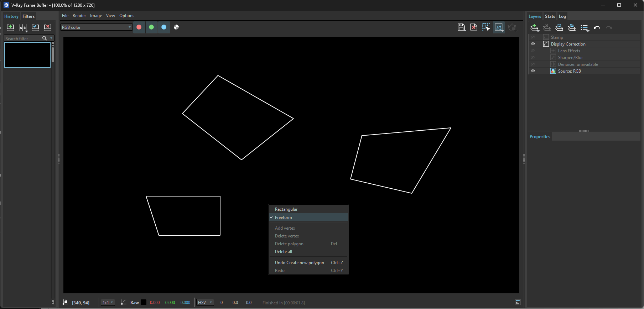Click the Raw curve icon in status bar
This screenshot has height=309, width=644.
point(124,302)
